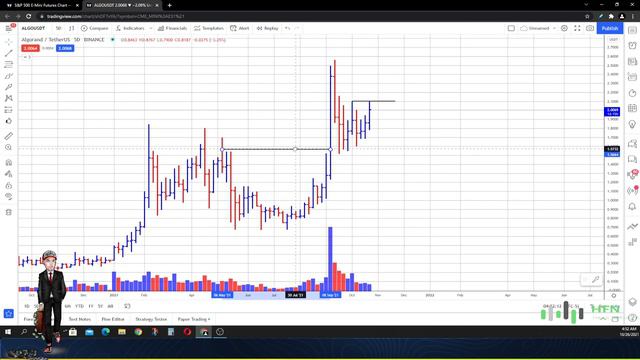Start bar Replay mode
This screenshot has height=360, width=640.
click(x=267, y=28)
